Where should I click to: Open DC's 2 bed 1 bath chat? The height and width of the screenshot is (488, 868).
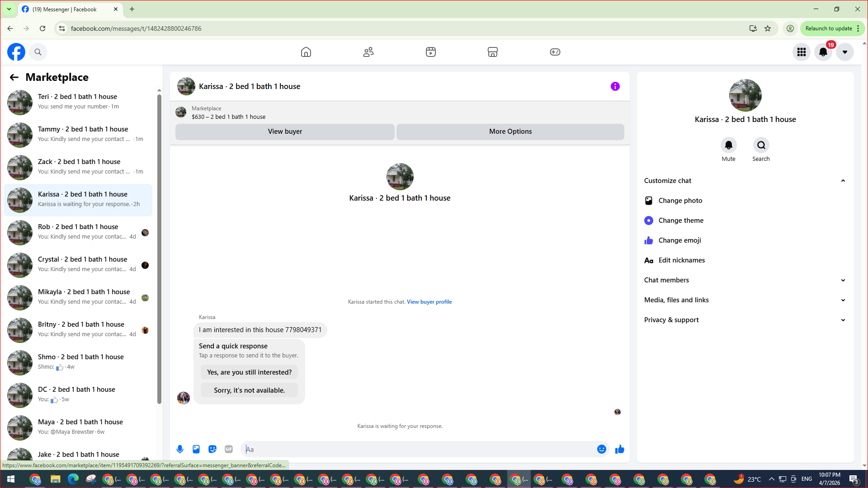[x=78, y=395]
